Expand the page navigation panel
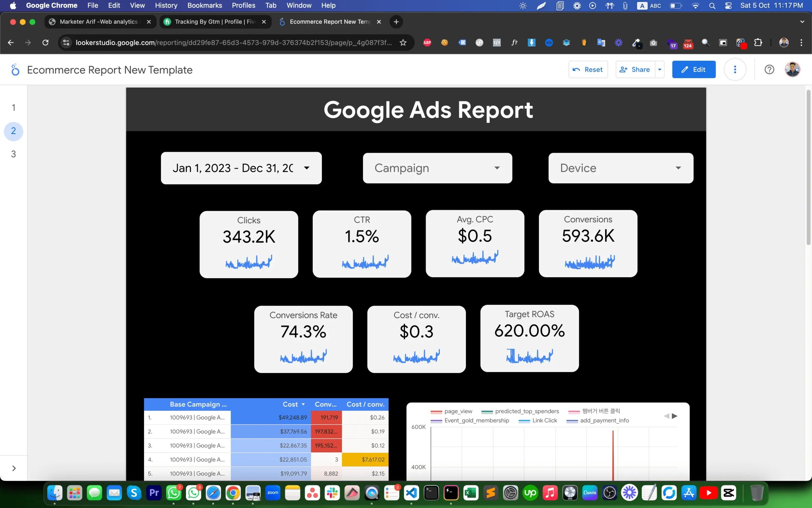Screen dimensions: 812x508 [x=14, y=468]
